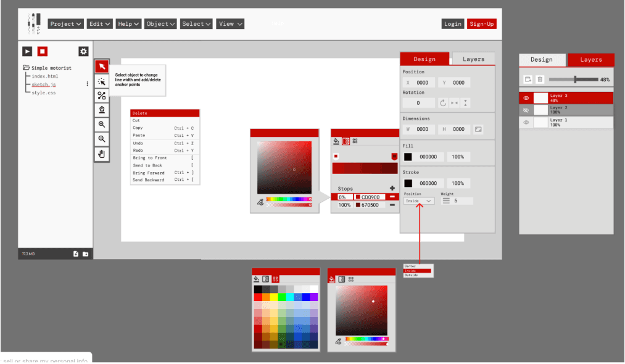Toggle Layer 3 visibility eye
Image resolution: width=625 pixels, height=364 pixels.
526,98
